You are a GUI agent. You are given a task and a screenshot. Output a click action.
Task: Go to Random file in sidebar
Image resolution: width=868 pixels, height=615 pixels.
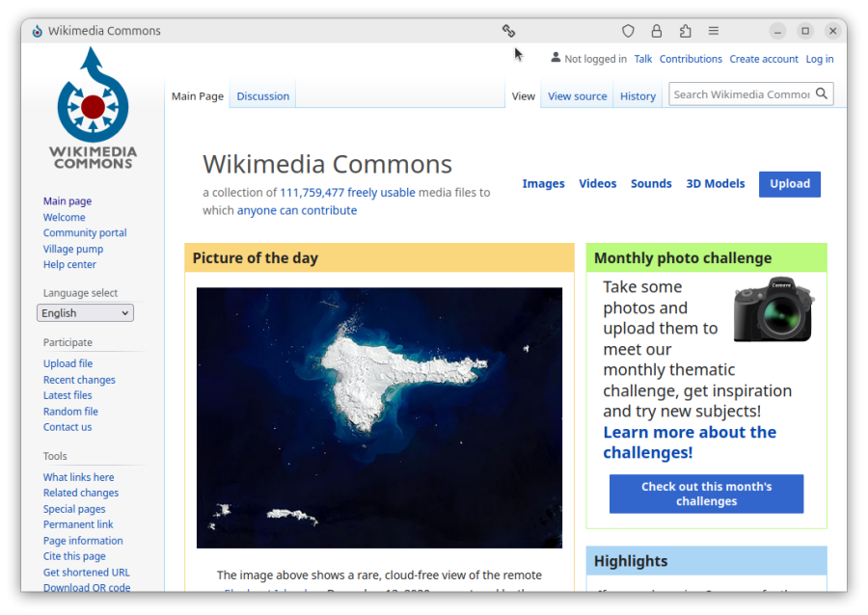click(x=70, y=412)
